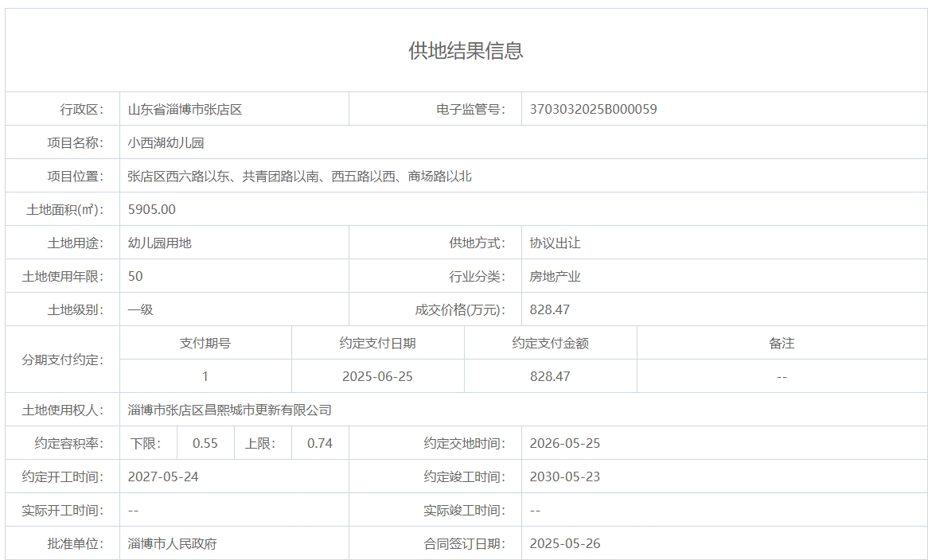Click the '行业分类:' label
Viewport: 928px width, 560px height.
pos(478,276)
